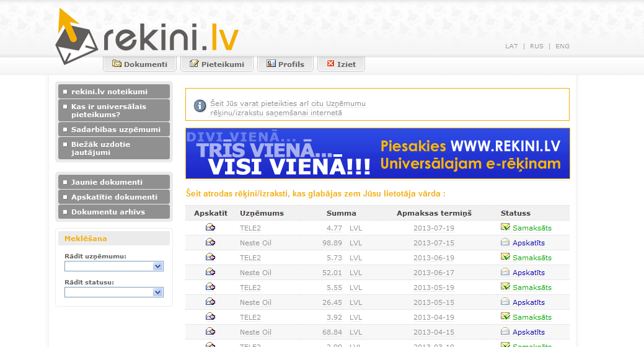The image size is (644, 347).
Task: View TELE2 invoice of 5.55 LVL
Action: click(210, 287)
